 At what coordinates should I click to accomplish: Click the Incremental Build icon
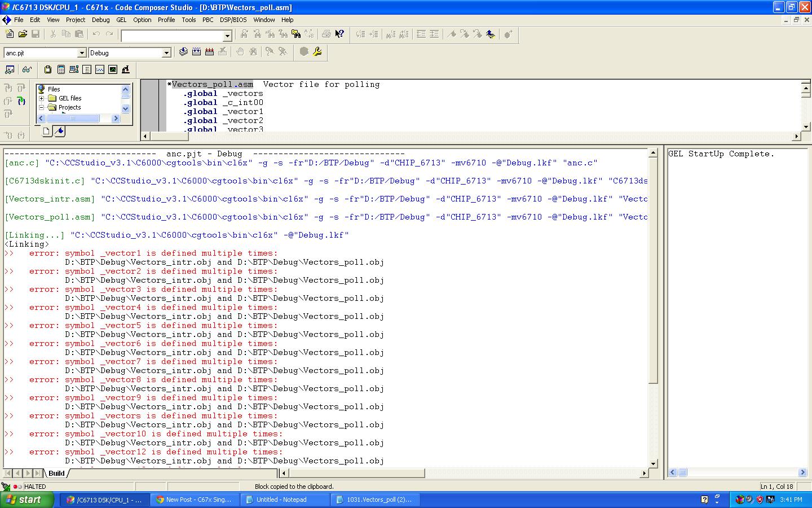click(x=196, y=52)
